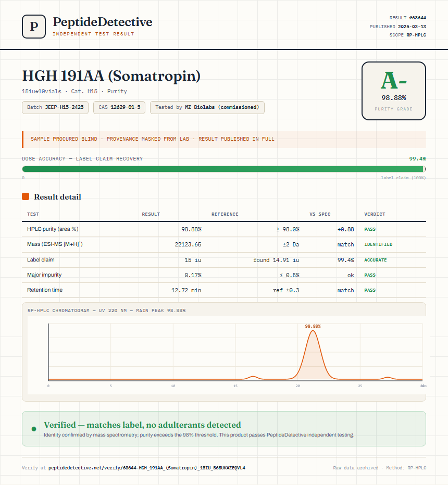Click the PeptideDetective P logo icon

click(34, 27)
